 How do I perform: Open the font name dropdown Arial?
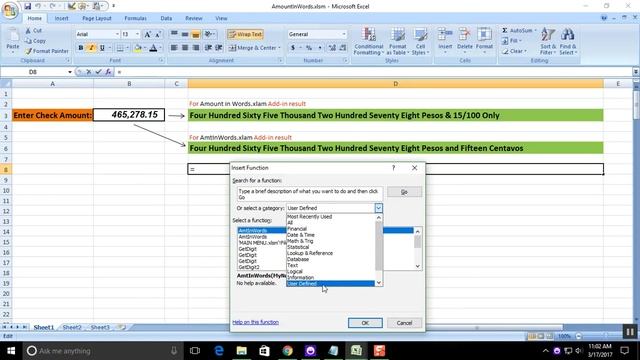click(117, 34)
